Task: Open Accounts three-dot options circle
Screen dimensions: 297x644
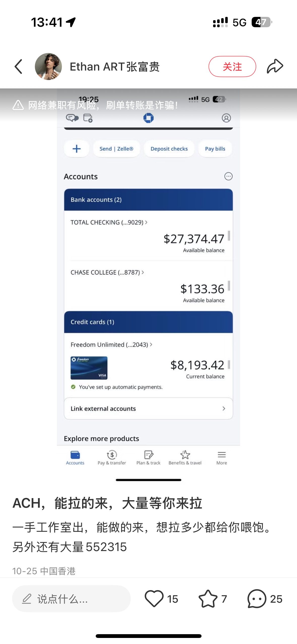Action: [228, 176]
